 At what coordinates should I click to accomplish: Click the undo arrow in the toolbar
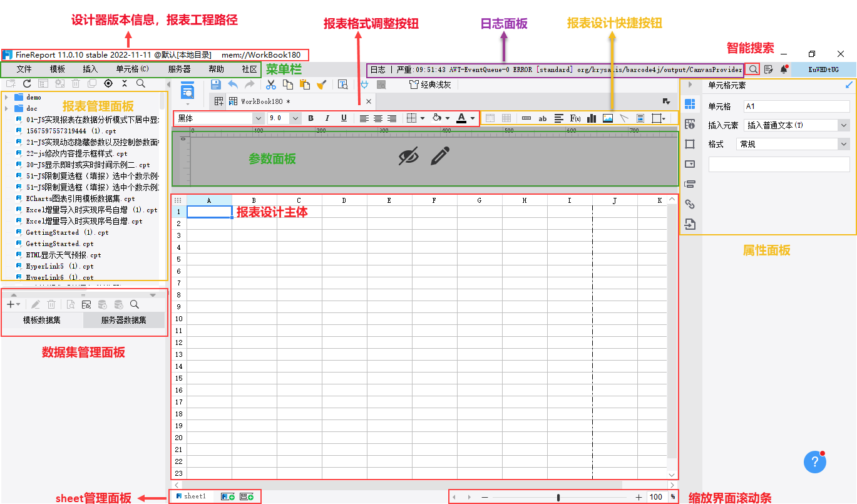point(232,85)
